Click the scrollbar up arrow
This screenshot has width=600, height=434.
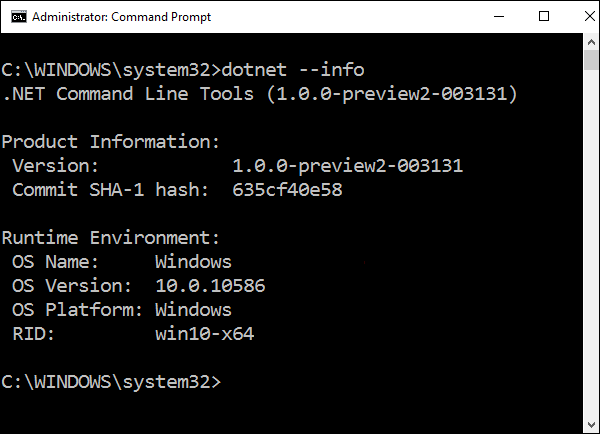point(590,42)
